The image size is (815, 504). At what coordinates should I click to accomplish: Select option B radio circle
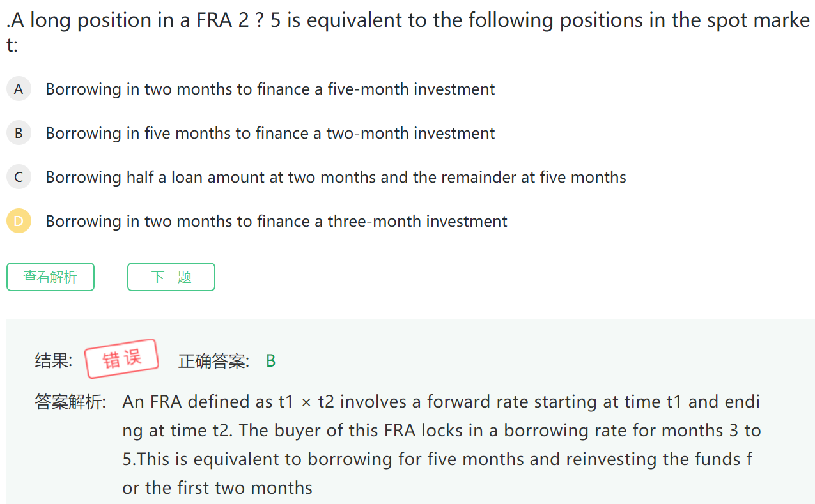pos(19,133)
